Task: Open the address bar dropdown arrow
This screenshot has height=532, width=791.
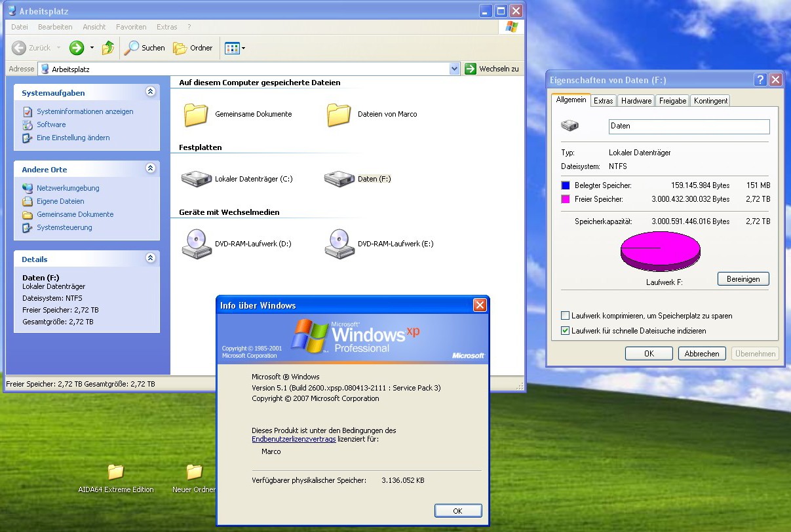Action: (x=455, y=69)
